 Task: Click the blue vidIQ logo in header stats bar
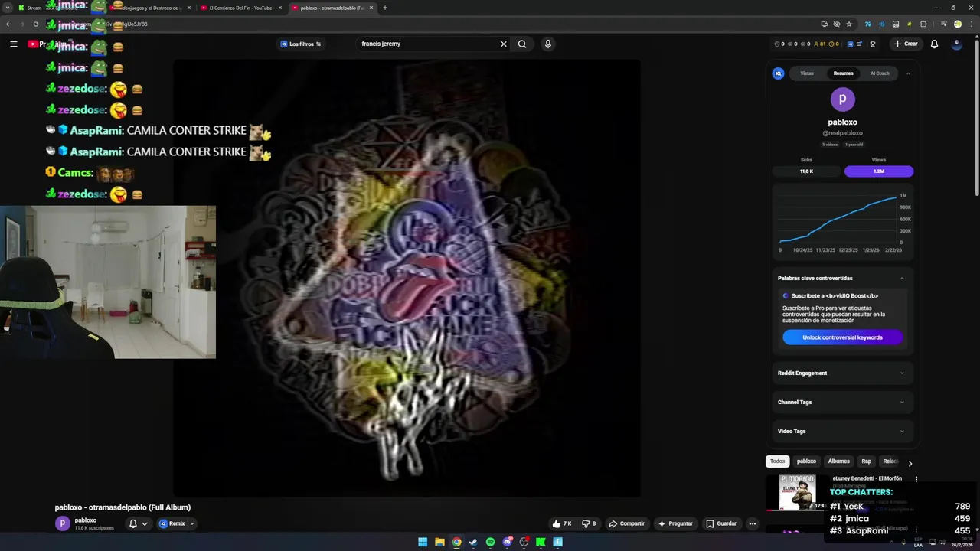click(850, 44)
